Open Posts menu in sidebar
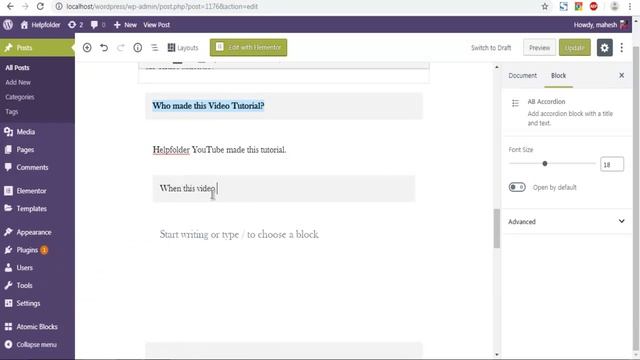 pos(37,48)
